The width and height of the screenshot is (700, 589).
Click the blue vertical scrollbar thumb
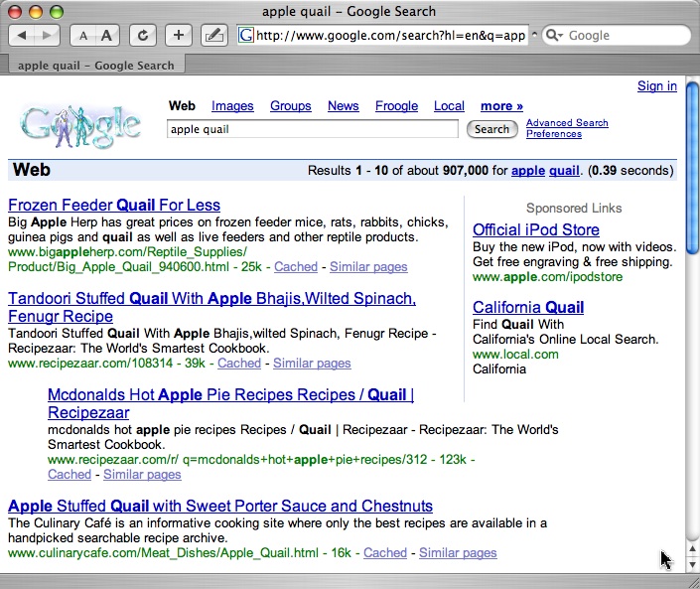point(692,168)
